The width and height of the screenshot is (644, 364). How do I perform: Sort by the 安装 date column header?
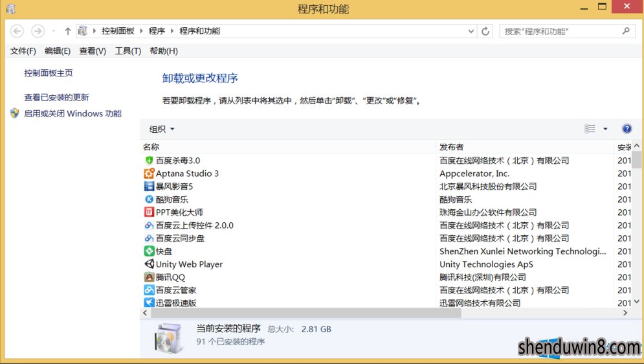(x=623, y=147)
